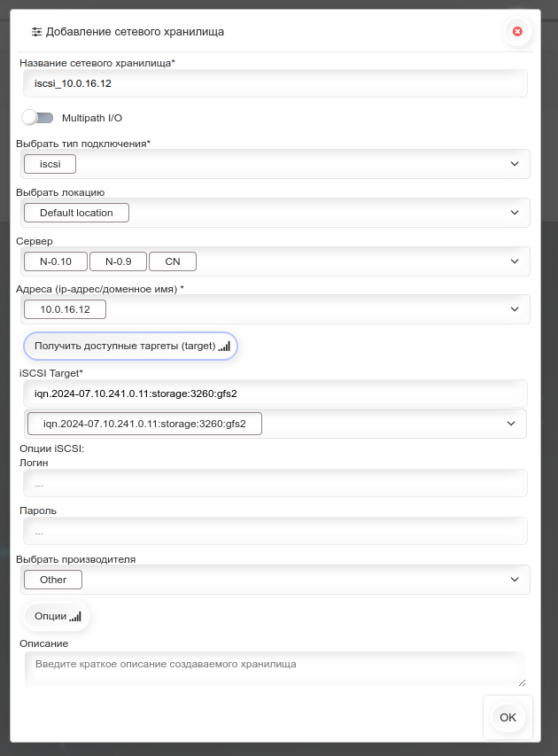Viewport: 558px width, 756px height.
Task: Open the location dropdown chevron
Action: (x=515, y=213)
